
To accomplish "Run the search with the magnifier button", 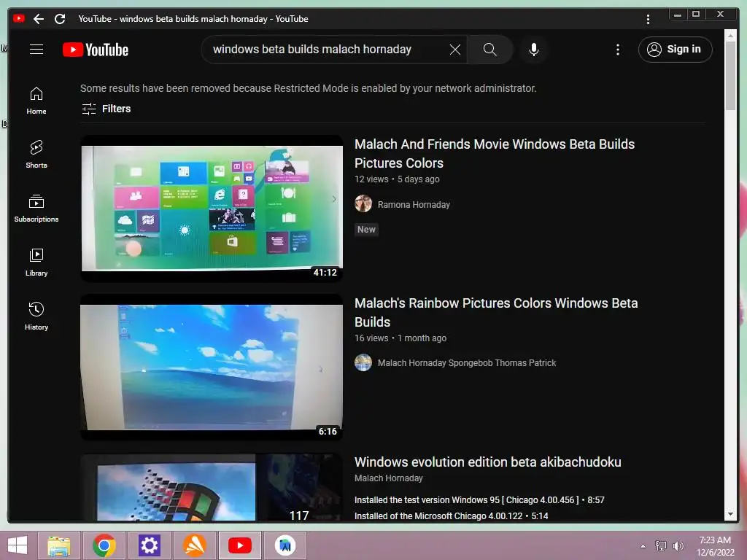I will pyautogui.click(x=489, y=50).
